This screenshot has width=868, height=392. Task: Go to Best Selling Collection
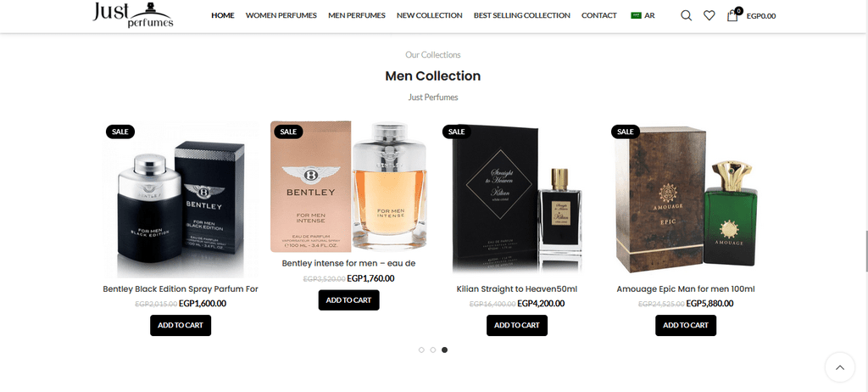pyautogui.click(x=521, y=15)
